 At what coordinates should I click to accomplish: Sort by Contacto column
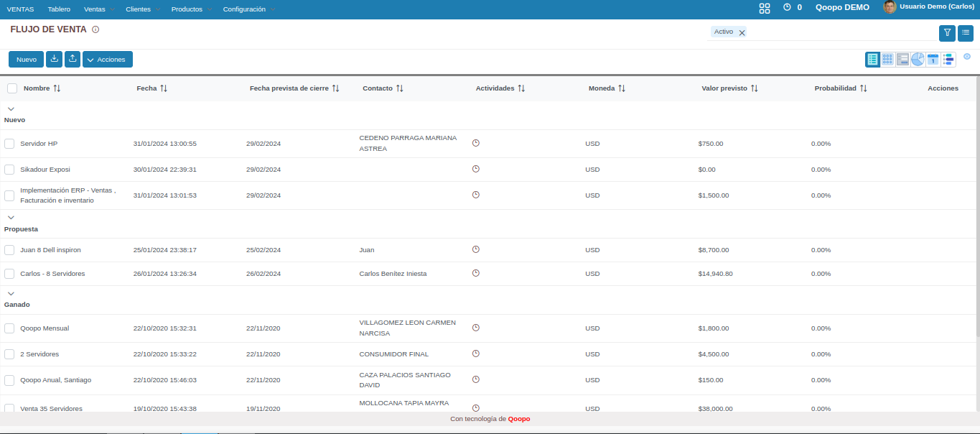pyautogui.click(x=399, y=88)
